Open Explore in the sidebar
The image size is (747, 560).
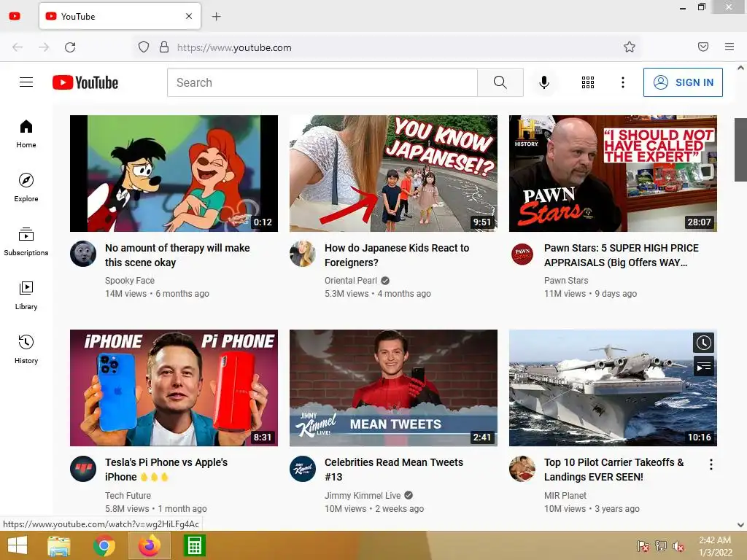[26, 187]
